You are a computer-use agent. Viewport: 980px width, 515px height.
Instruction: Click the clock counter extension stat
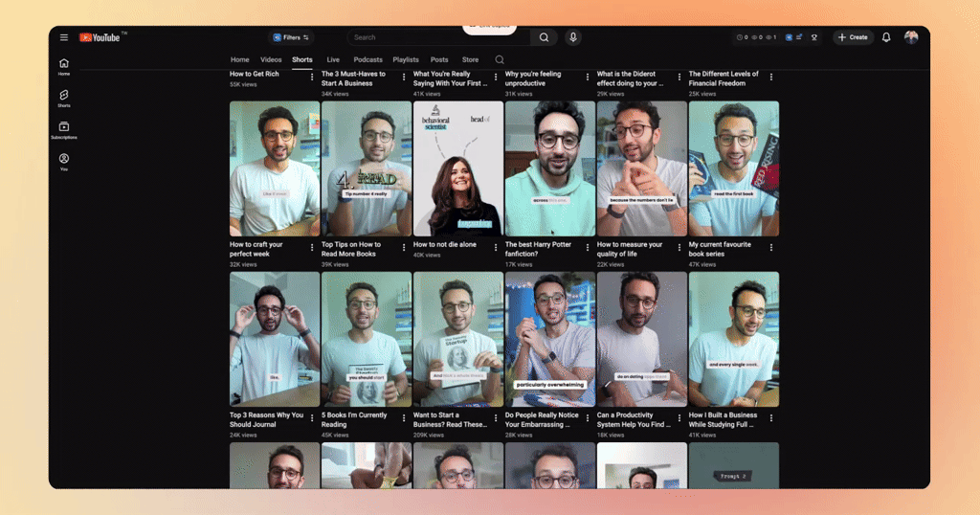click(x=742, y=37)
